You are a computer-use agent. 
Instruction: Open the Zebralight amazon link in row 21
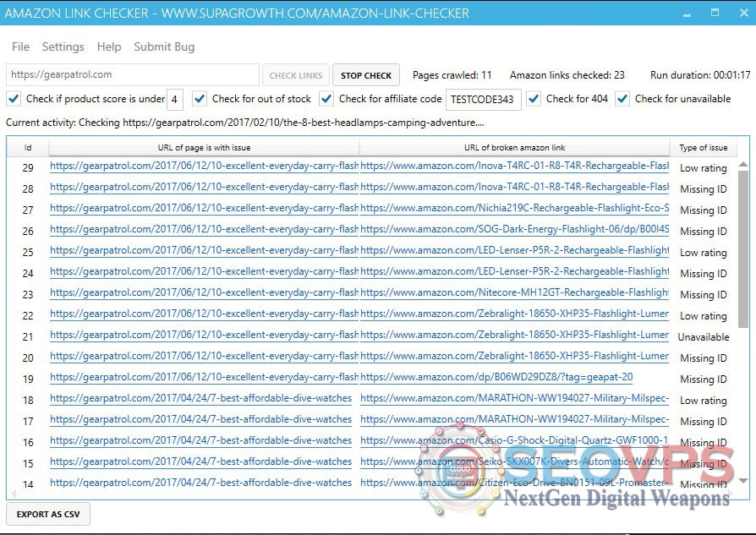[x=514, y=335]
